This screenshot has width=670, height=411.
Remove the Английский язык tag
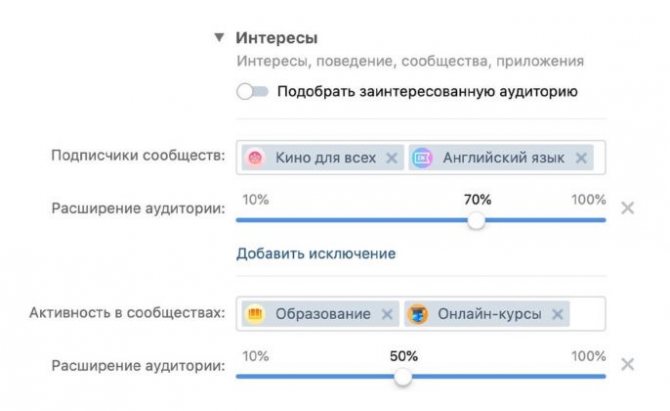coord(581,158)
